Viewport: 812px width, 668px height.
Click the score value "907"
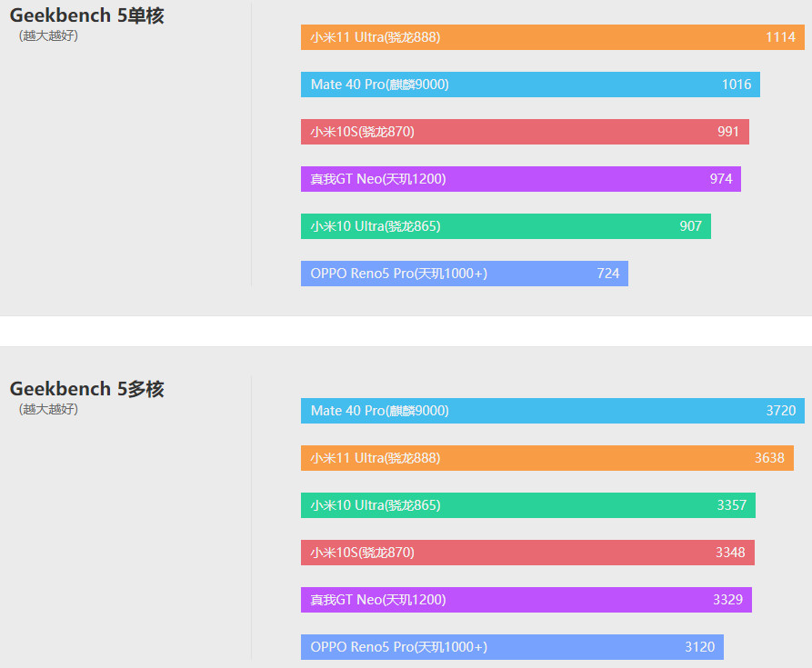coord(691,226)
